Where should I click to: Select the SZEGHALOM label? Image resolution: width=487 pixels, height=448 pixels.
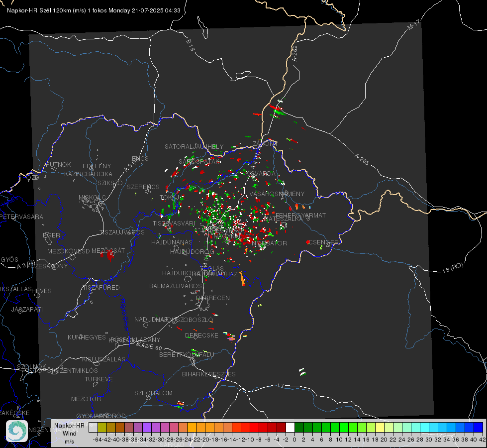(153, 393)
